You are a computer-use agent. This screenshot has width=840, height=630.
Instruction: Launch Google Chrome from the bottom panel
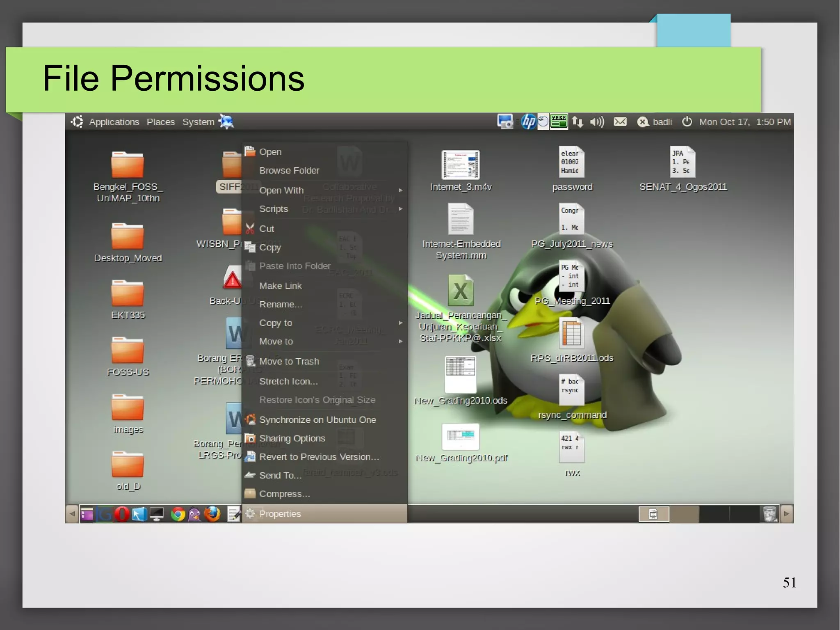pos(178,514)
